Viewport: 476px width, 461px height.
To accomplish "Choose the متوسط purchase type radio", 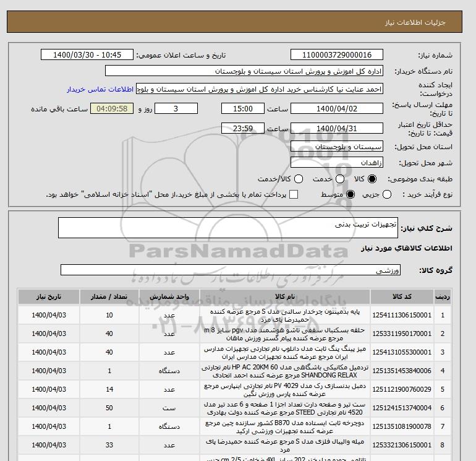I will click(x=351, y=194).
